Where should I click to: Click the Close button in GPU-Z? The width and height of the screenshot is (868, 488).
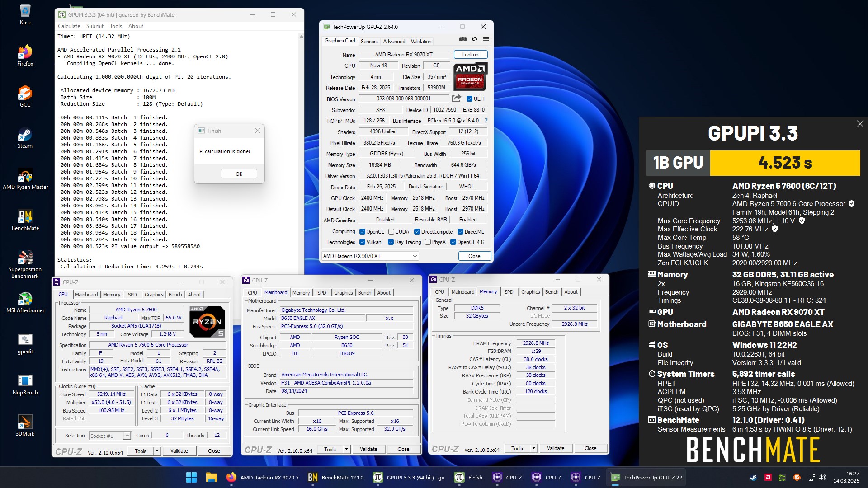474,256
